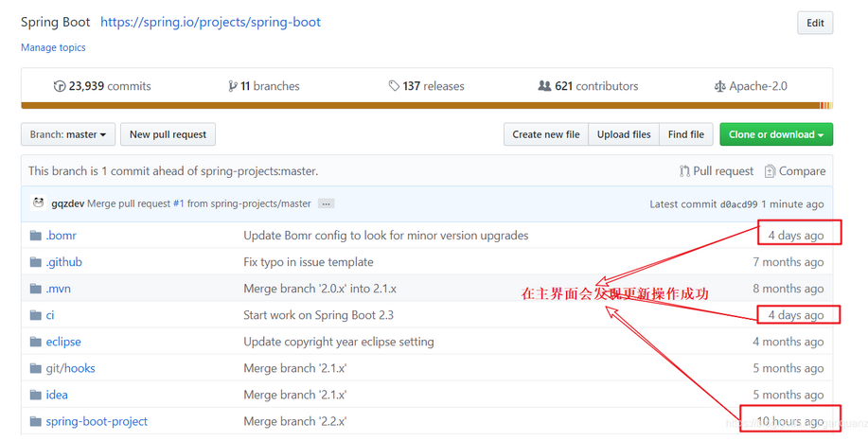Screen dimensions: 868x441
Task: Open the .bomr folder
Action: (61, 236)
